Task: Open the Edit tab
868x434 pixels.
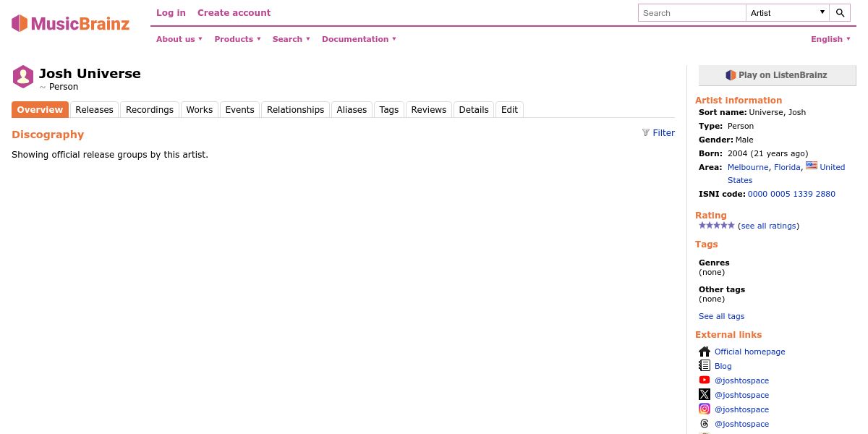Action: click(509, 110)
